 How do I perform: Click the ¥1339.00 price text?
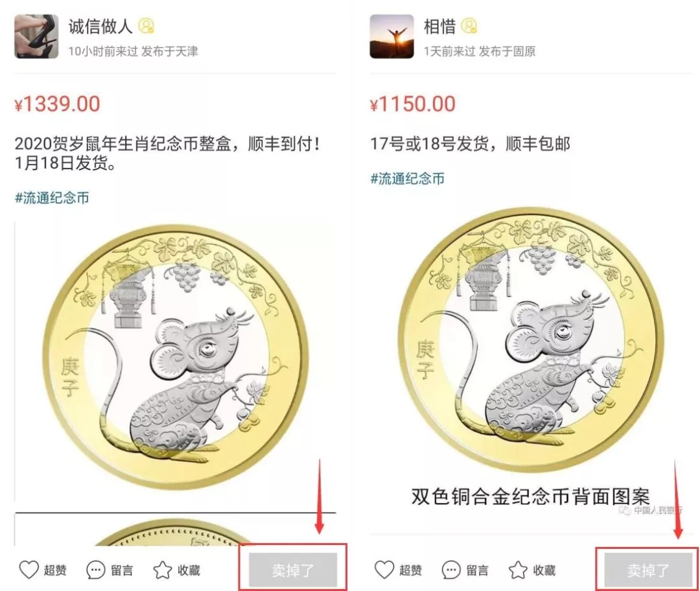57,104
